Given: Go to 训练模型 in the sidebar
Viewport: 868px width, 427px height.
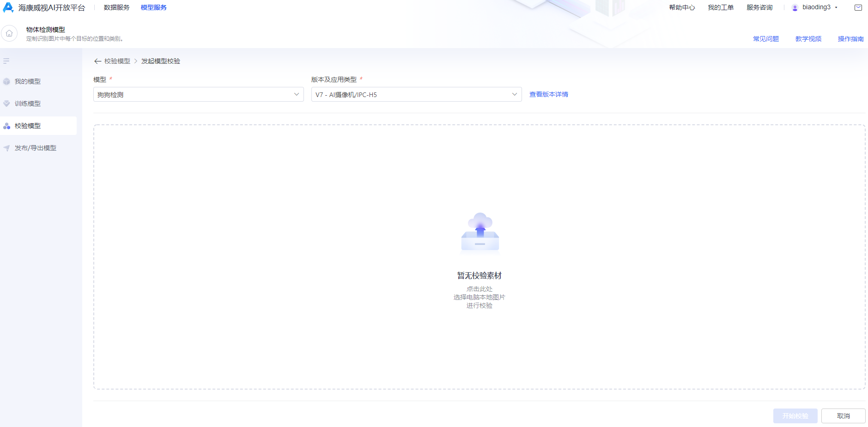Looking at the screenshot, I should (28, 104).
